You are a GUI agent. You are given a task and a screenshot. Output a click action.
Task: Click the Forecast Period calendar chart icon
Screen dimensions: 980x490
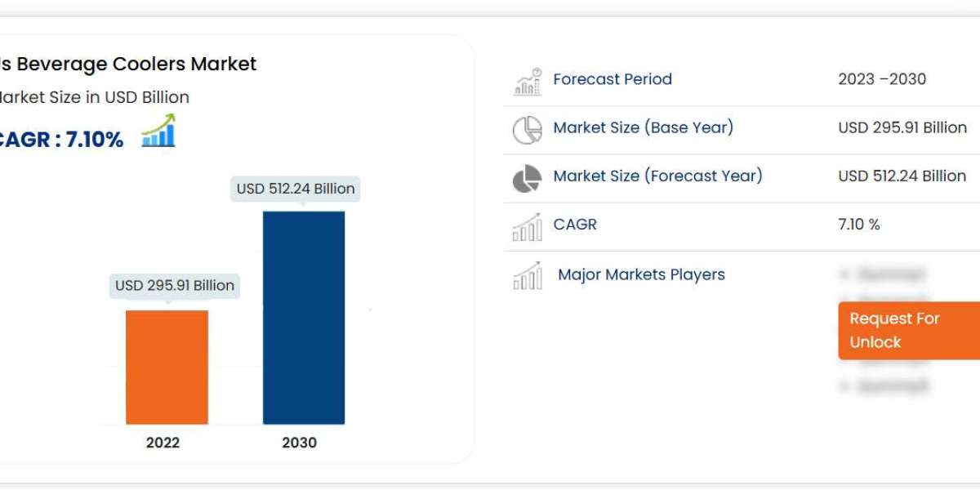(x=528, y=81)
